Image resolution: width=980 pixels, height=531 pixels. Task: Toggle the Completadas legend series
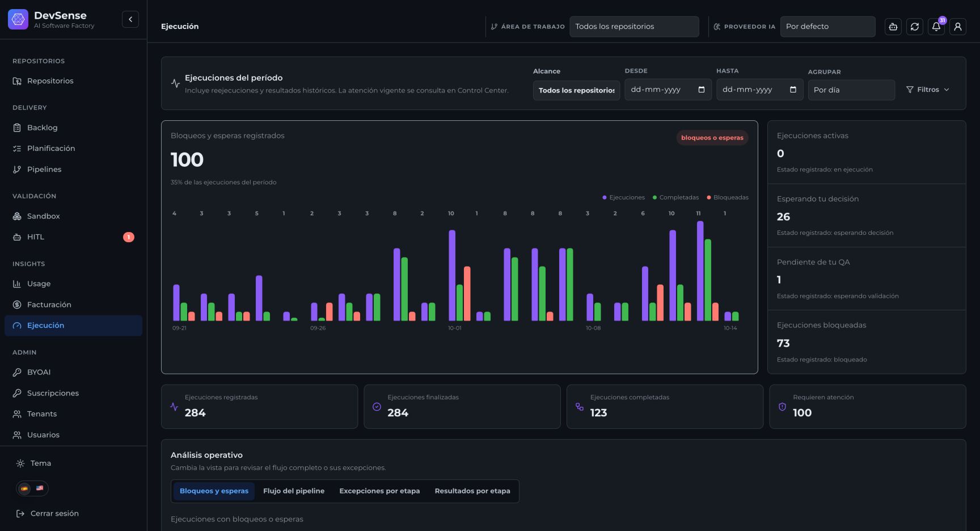click(675, 197)
